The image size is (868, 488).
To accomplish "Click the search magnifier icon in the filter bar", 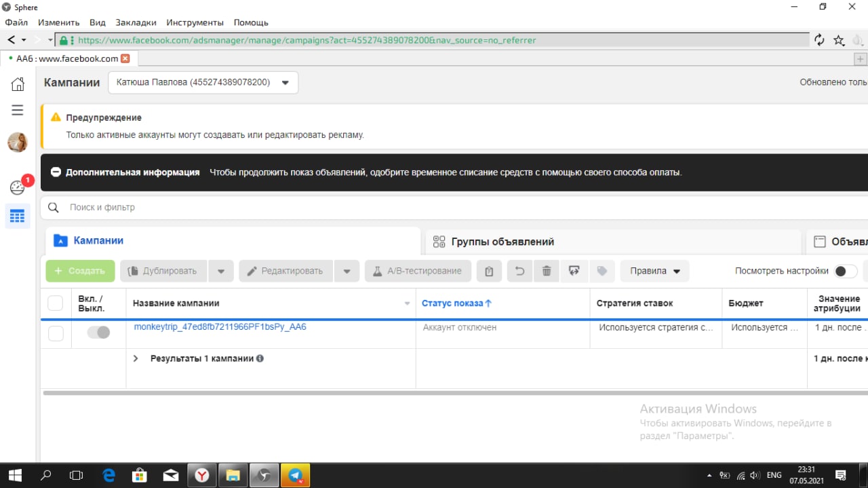I will 54,207.
